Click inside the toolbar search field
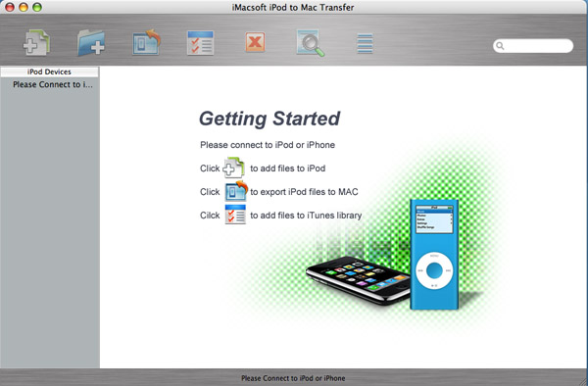The height and width of the screenshot is (386, 588). (533, 46)
